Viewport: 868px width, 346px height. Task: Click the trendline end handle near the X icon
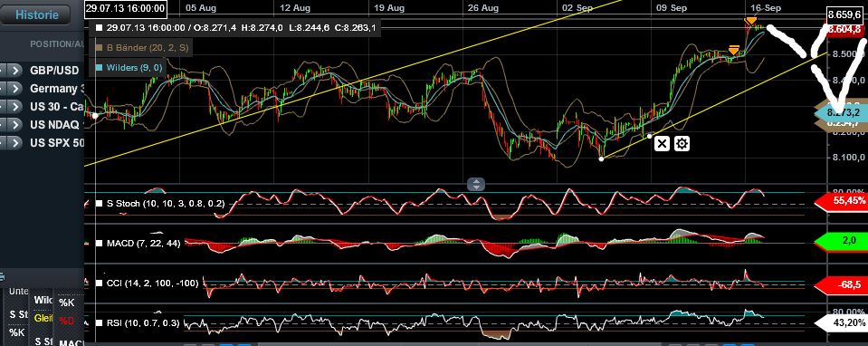[x=649, y=136]
